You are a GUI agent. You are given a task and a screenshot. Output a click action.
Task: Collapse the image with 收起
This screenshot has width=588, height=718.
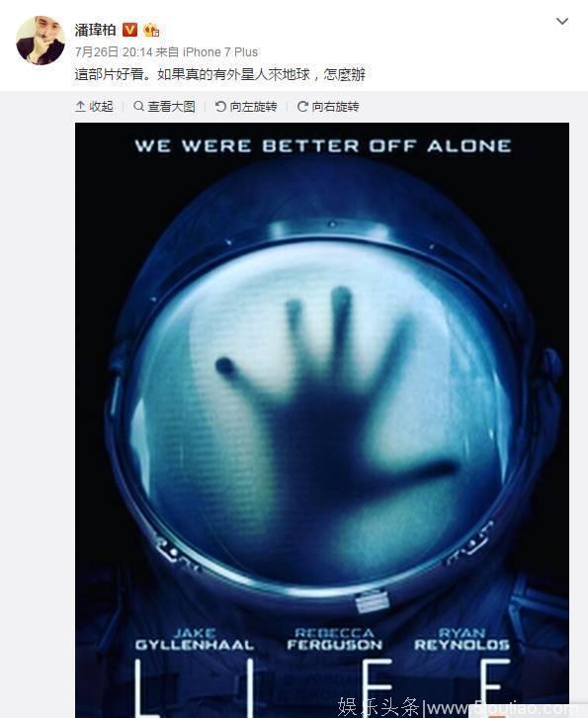pos(101,106)
